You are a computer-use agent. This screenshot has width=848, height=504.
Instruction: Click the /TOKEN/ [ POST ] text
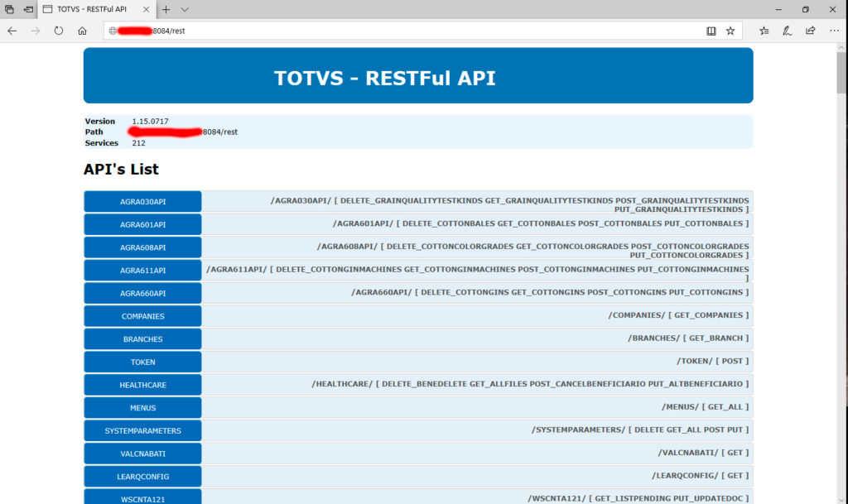coord(713,361)
